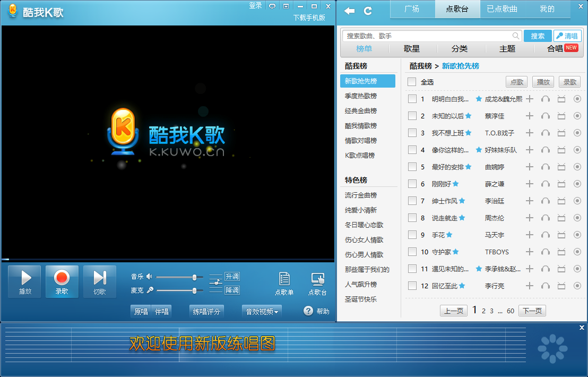Listen to 手花 via its headphone icon
The width and height of the screenshot is (588, 377).
(x=546, y=235)
